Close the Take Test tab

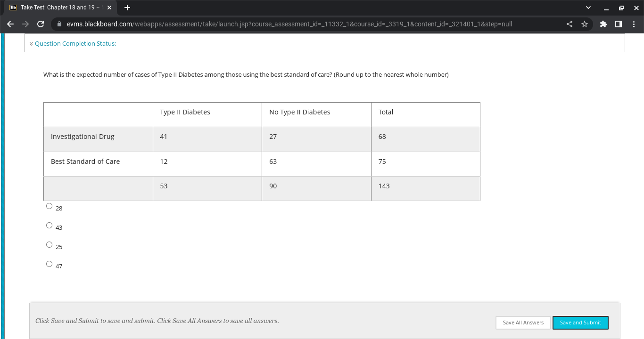[x=109, y=8]
